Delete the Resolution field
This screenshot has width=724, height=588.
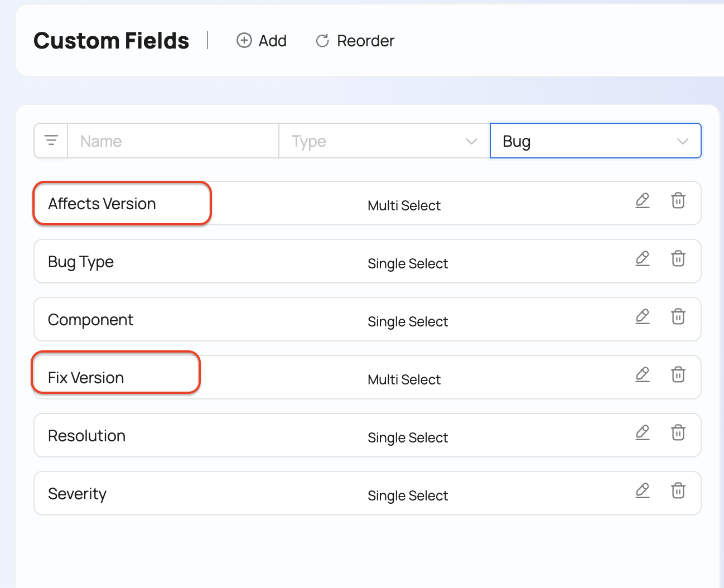tap(678, 433)
